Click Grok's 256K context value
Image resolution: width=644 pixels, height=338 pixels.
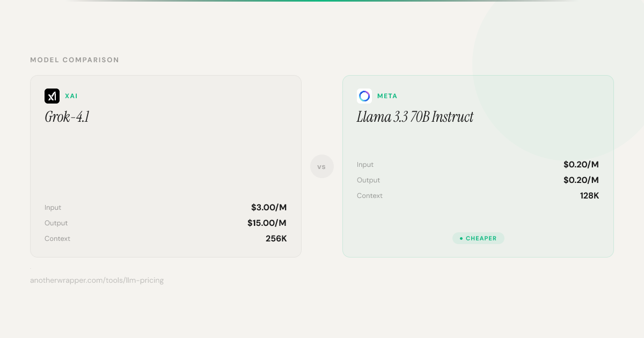[276, 239]
